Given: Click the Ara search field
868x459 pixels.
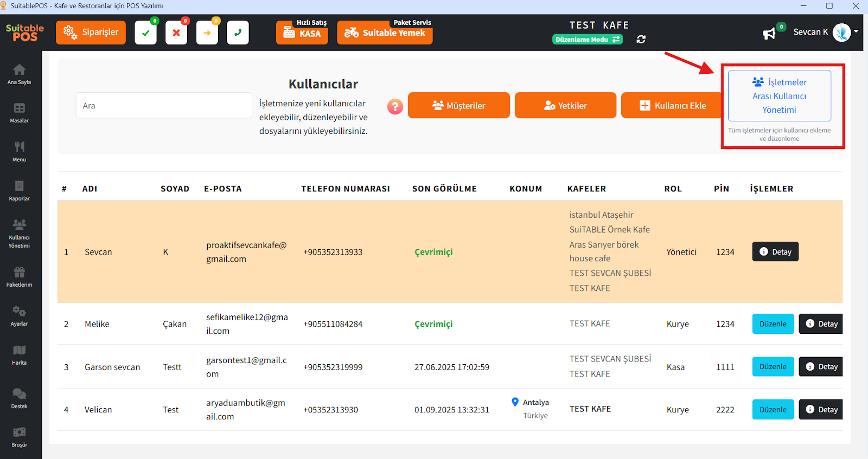Looking at the screenshot, I should (x=163, y=106).
